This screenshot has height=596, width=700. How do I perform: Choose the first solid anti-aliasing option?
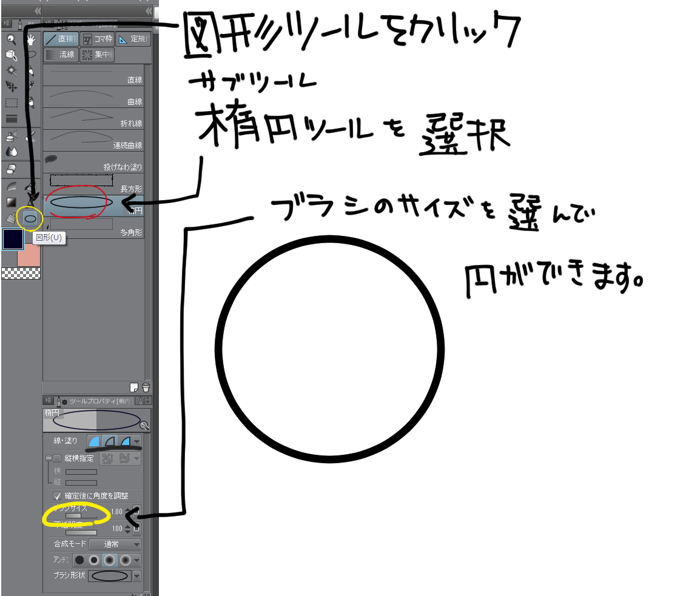79,560
